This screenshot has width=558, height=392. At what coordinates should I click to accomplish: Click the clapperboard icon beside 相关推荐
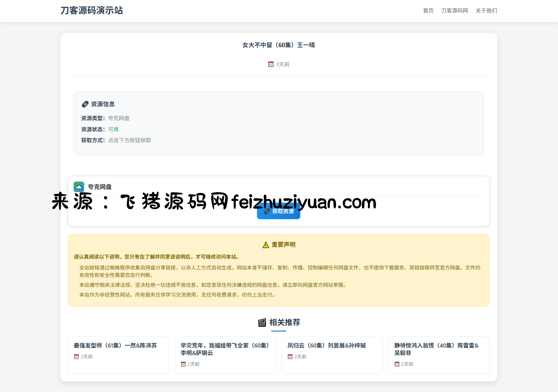click(262, 322)
